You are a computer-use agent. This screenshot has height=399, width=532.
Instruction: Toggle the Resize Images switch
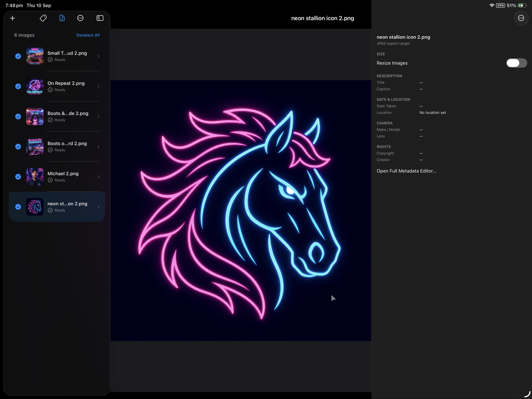pyautogui.click(x=516, y=63)
